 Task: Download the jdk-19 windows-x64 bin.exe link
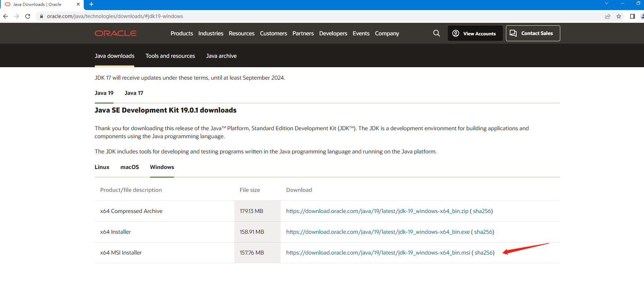[x=378, y=232]
